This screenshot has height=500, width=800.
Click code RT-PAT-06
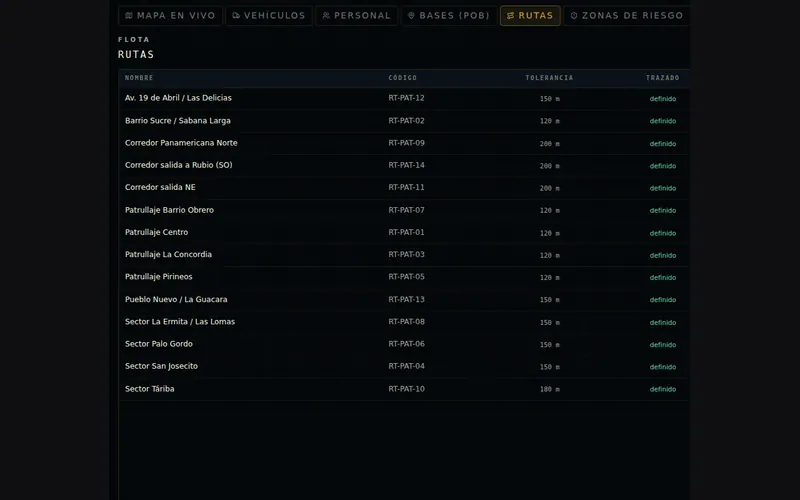pyautogui.click(x=406, y=344)
